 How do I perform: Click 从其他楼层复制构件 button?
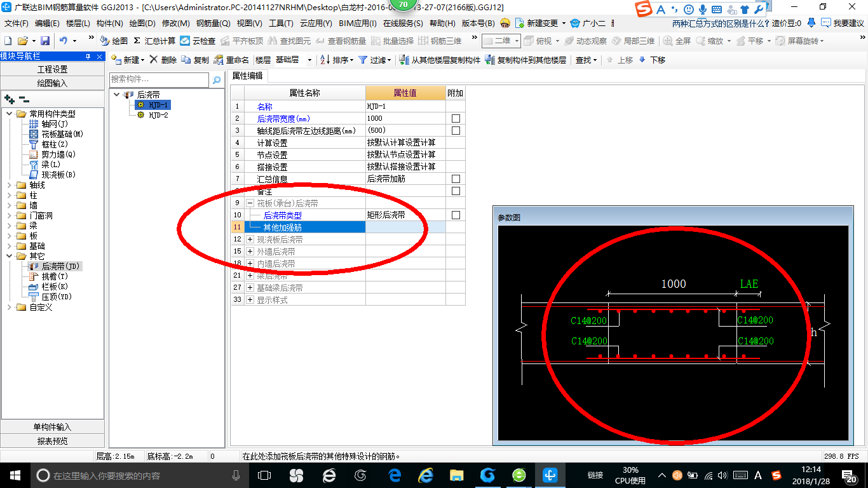(x=440, y=60)
